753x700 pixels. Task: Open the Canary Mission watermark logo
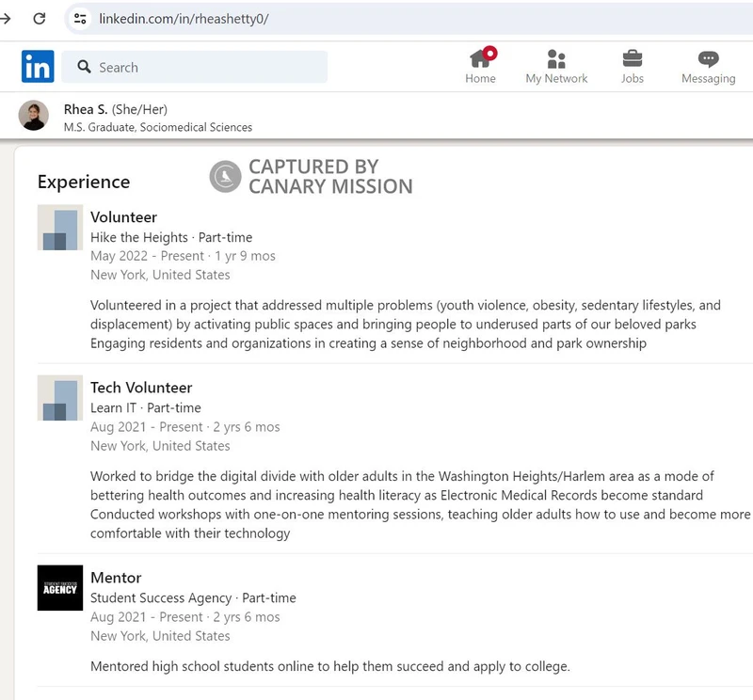click(x=226, y=176)
